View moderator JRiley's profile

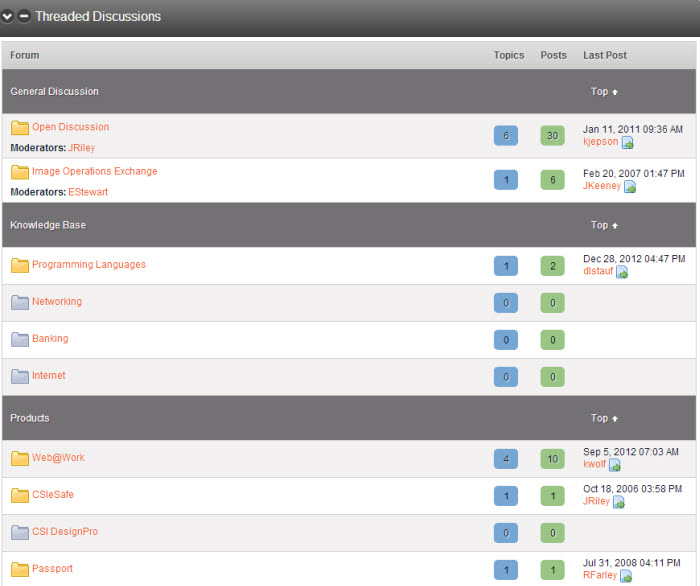pyautogui.click(x=81, y=148)
